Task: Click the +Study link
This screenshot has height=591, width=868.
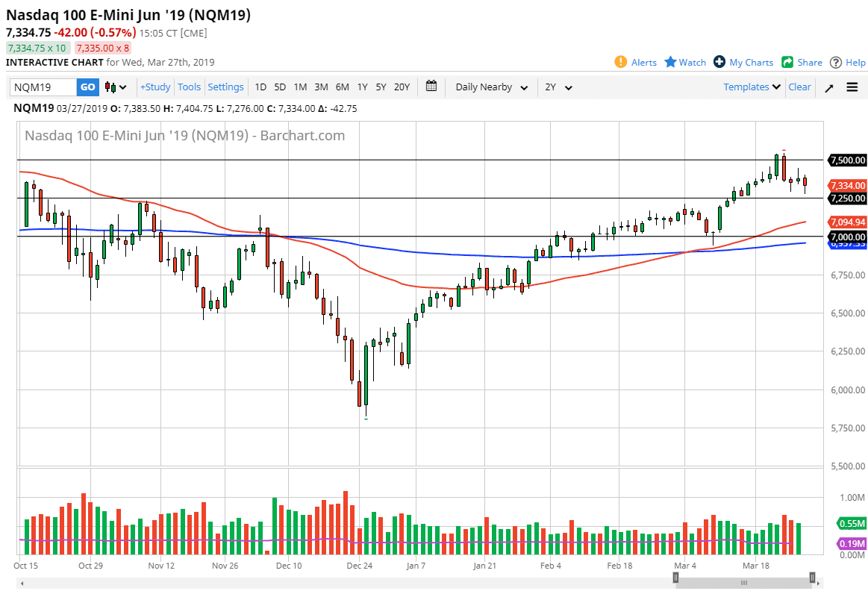Action: coord(154,87)
